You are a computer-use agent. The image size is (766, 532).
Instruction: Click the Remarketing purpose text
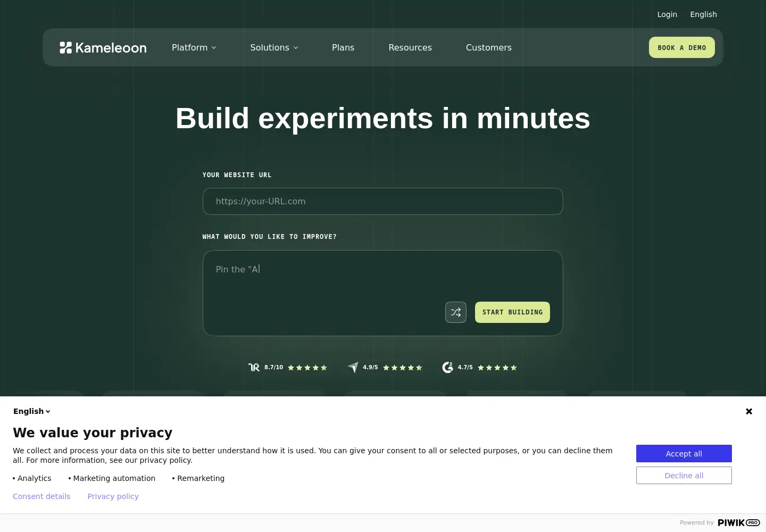[x=201, y=478]
